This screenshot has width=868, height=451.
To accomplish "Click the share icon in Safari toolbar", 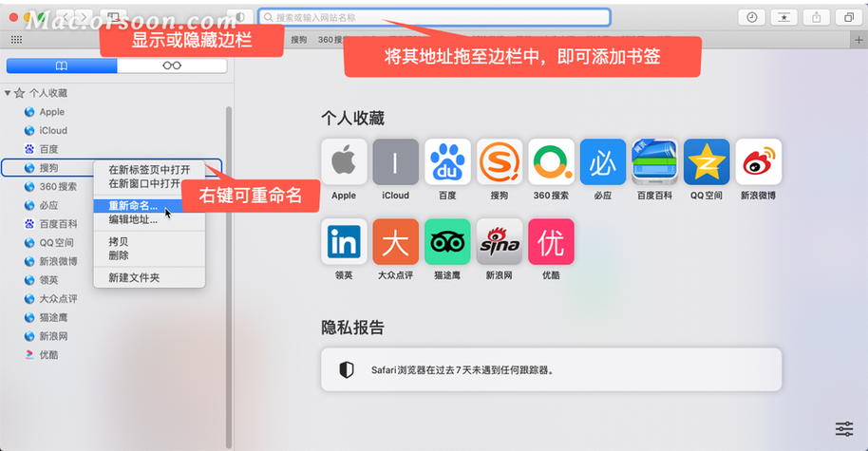I will [816, 17].
